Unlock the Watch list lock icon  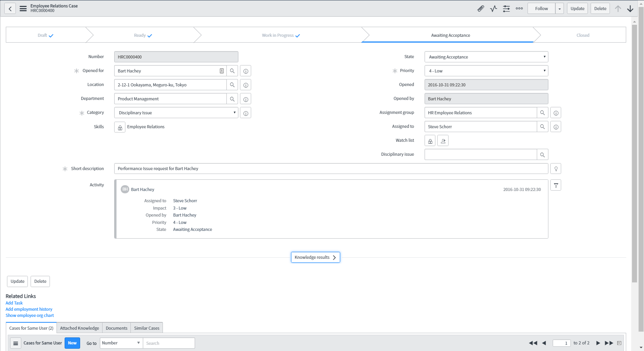430,141
